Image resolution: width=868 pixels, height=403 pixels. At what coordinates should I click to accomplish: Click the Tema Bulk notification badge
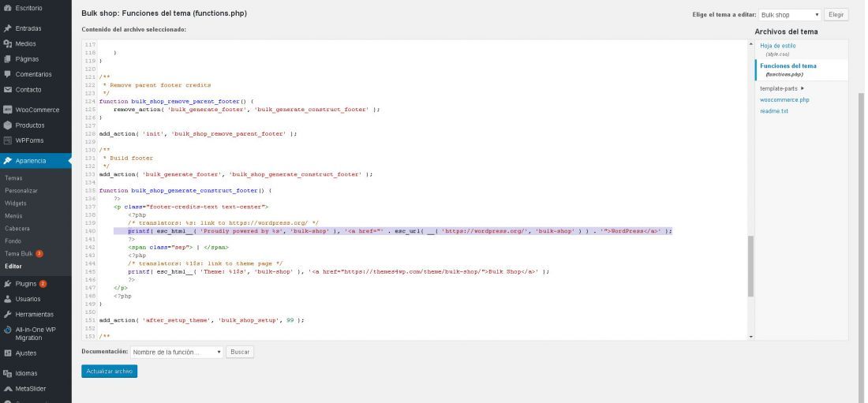point(39,253)
